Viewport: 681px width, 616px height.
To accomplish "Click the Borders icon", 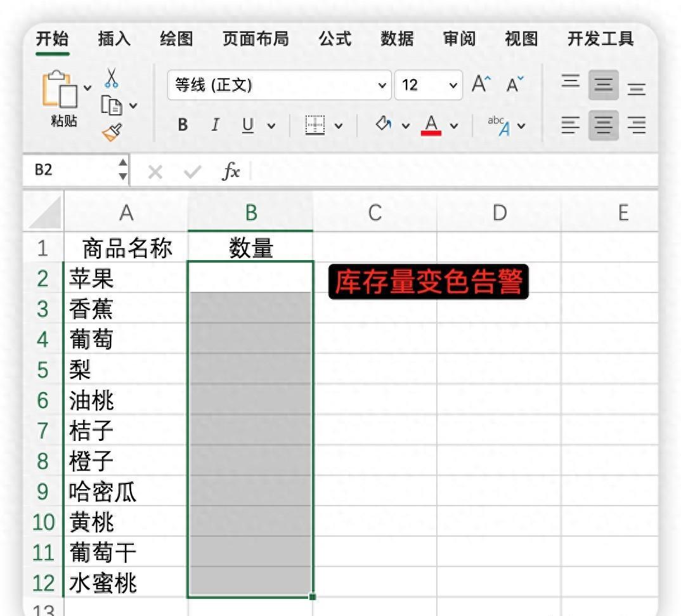I will coord(315,125).
